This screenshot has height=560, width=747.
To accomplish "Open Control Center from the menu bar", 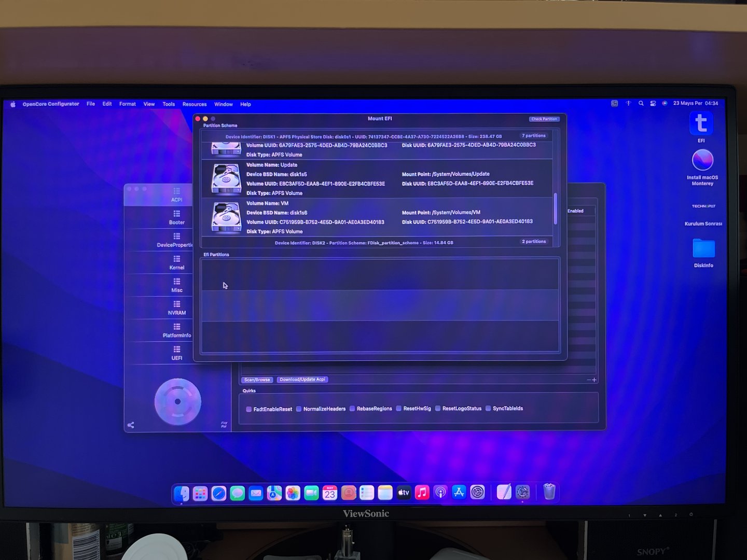I will (x=653, y=103).
